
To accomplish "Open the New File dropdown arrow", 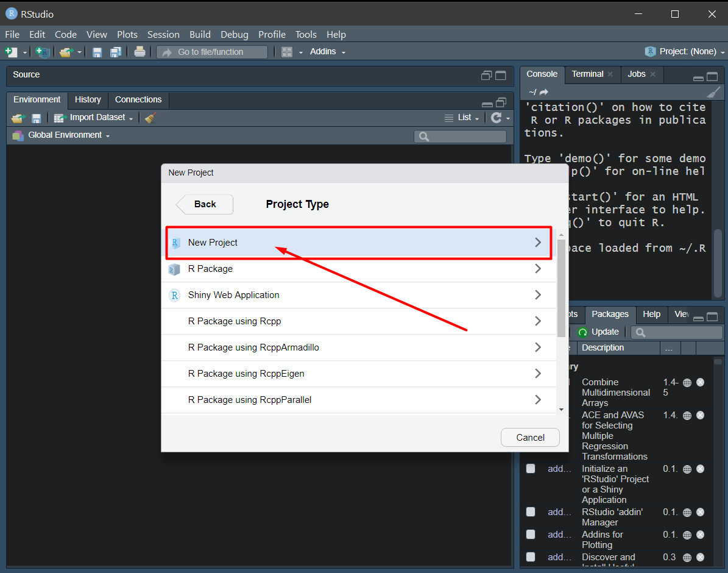I will pos(24,52).
